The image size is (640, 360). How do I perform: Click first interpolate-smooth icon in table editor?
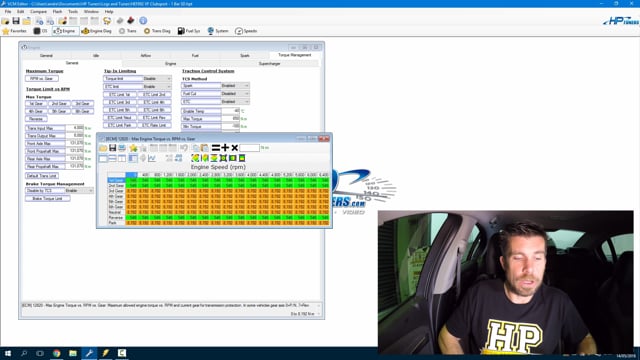tap(195, 158)
